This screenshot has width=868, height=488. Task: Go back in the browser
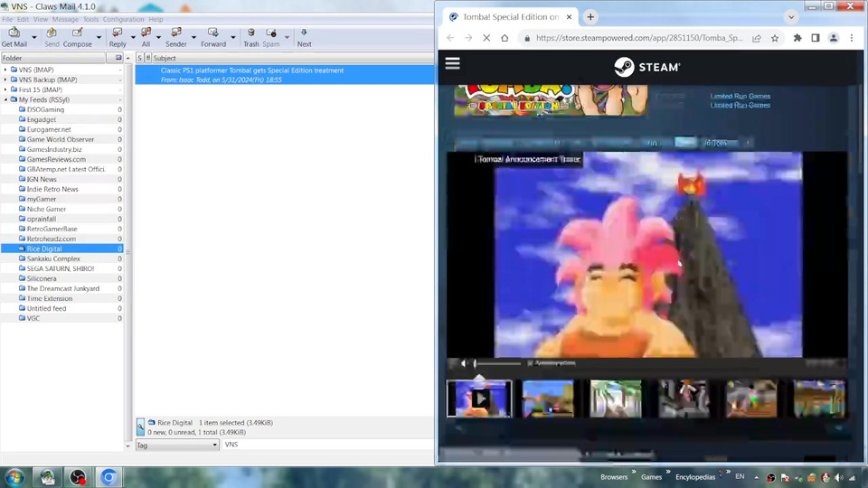[x=450, y=38]
